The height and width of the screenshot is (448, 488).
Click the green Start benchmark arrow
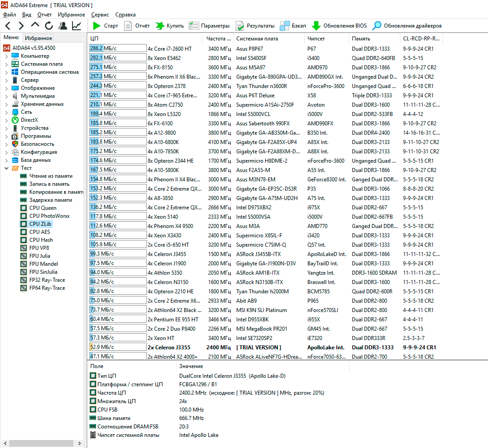click(97, 26)
